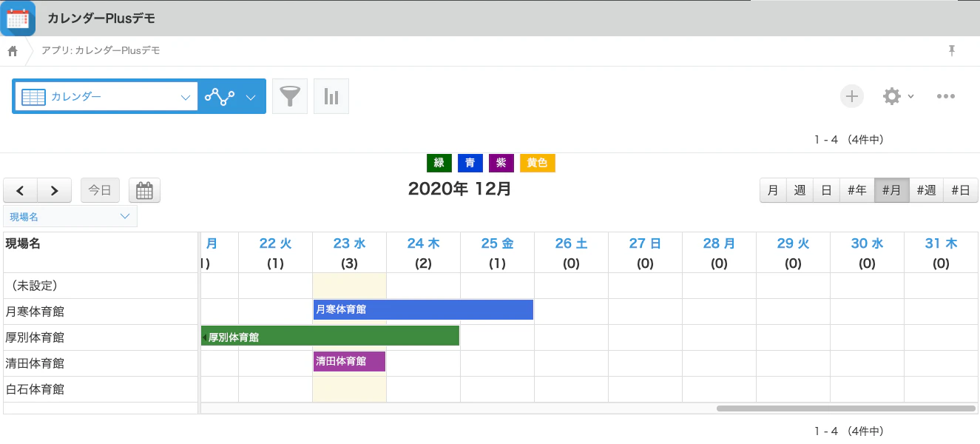Open the bar chart aggregate icon
Screen dimensions: 980x444
(x=331, y=96)
